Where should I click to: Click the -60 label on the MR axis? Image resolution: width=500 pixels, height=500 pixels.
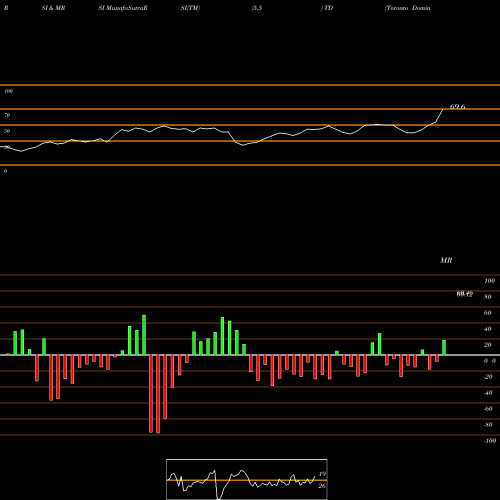pos(488,409)
